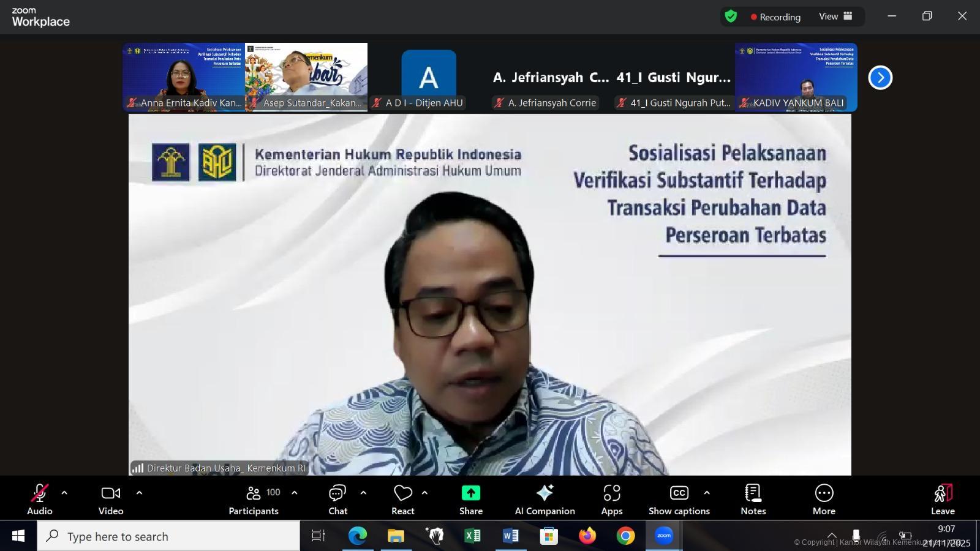Expand audio settings arrow next to Audio
This screenshot has width=980, height=551.
point(64,493)
